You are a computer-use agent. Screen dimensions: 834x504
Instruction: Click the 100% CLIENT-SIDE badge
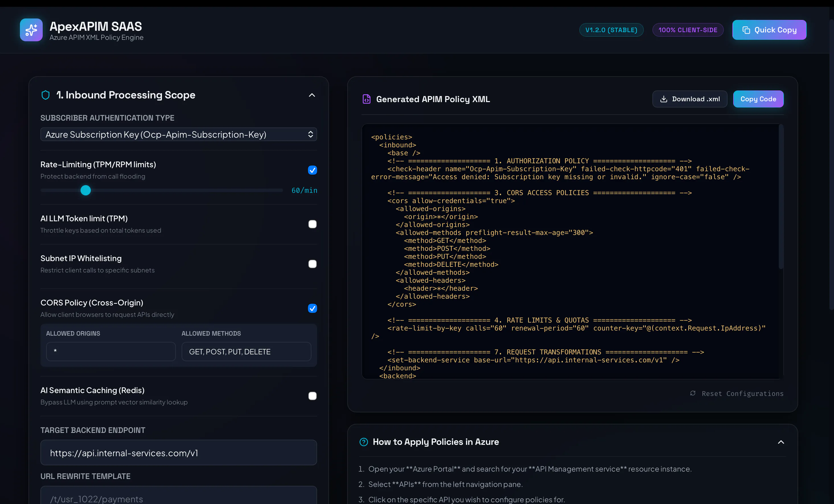[688, 30]
